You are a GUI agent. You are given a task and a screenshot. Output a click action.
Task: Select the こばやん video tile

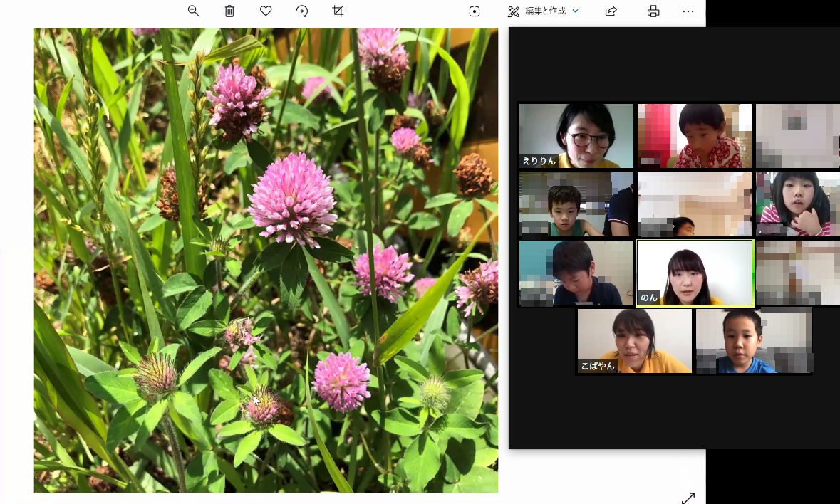(x=634, y=341)
